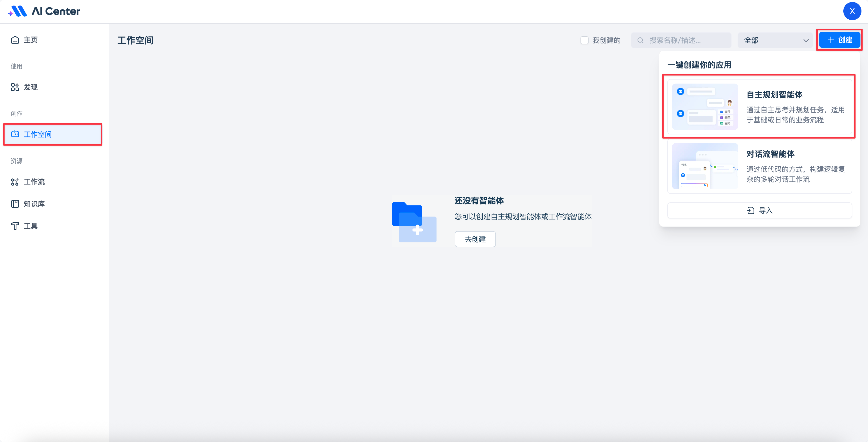Click the 导入 import button
Viewport: 868px width, 442px height.
click(x=760, y=211)
